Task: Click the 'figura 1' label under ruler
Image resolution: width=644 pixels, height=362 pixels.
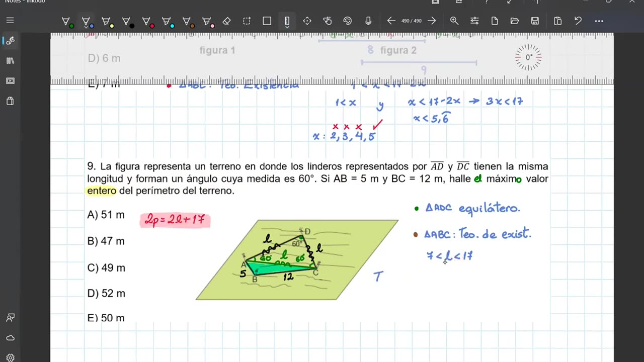Action: point(217,50)
